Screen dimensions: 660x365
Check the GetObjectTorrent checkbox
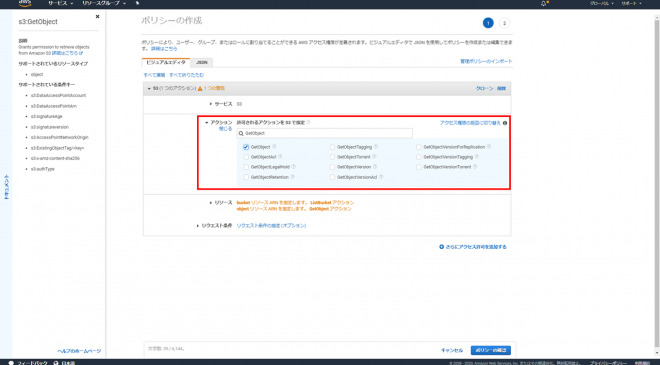coord(333,157)
